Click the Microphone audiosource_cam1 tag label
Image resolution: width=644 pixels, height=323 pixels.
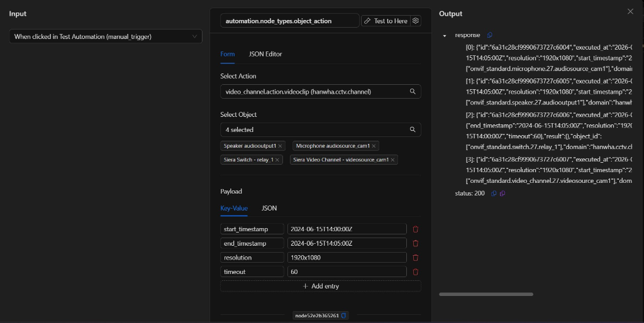333,146
